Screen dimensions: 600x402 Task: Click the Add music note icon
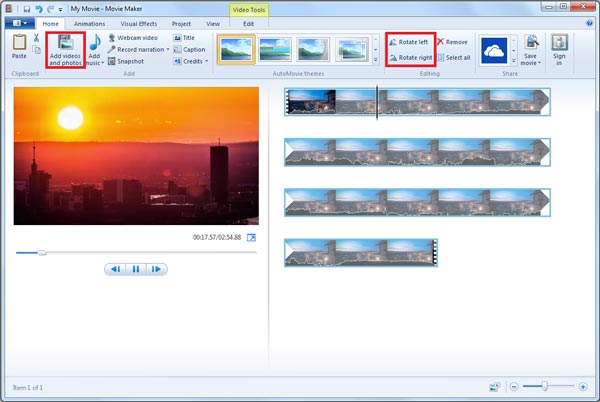click(x=95, y=42)
